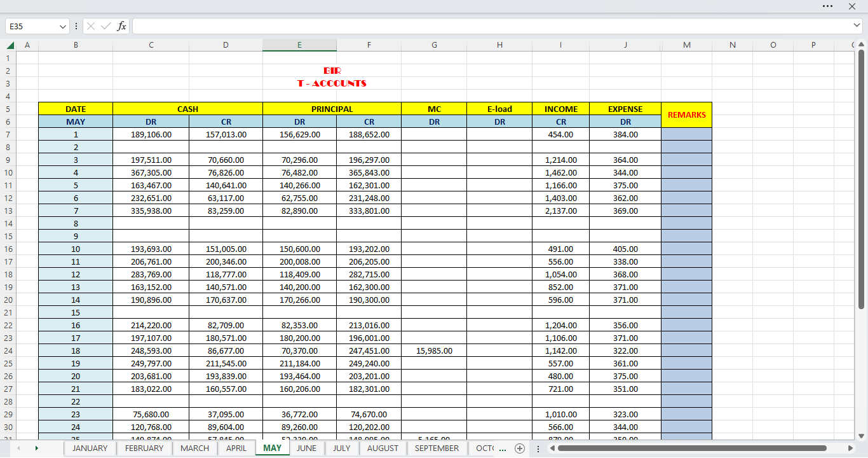The width and height of the screenshot is (868, 458).
Task: Click cell with value 249,240.00
Action: pos(369,363)
